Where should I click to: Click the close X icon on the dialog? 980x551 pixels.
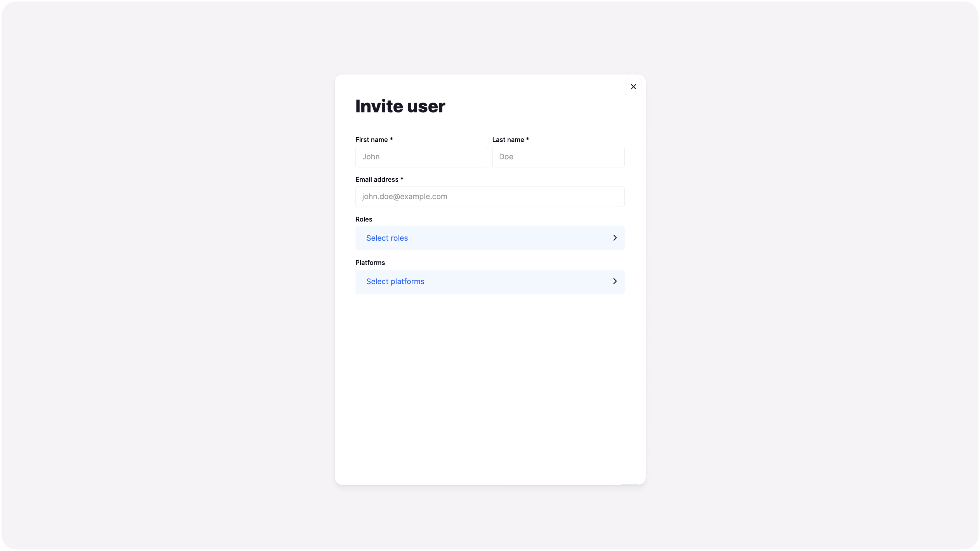(633, 86)
